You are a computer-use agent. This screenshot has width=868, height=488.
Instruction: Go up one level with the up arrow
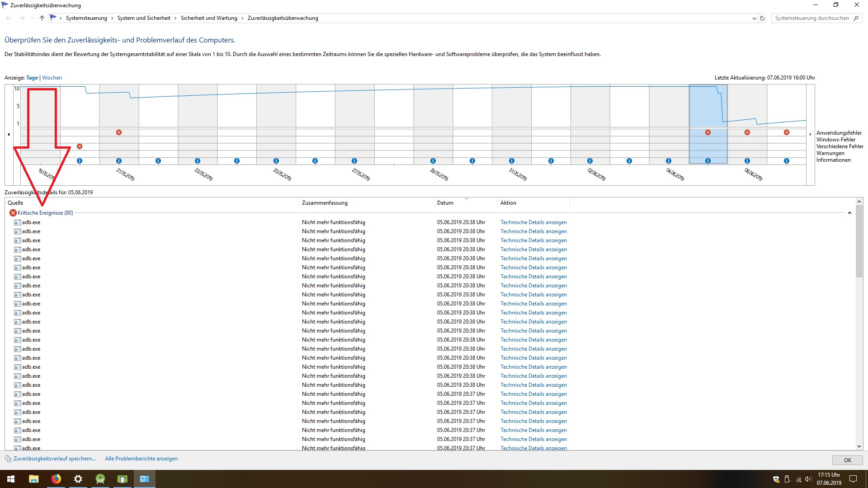point(42,18)
